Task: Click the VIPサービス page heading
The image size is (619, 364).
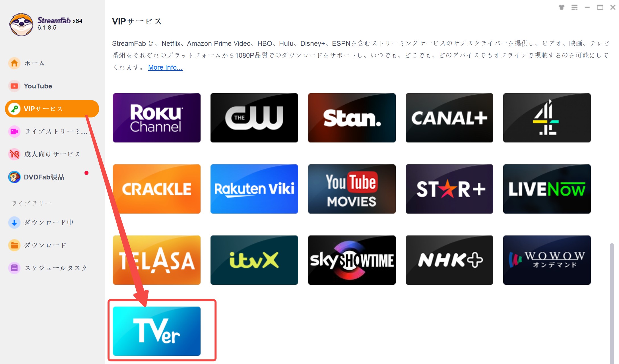Action: click(x=137, y=21)
